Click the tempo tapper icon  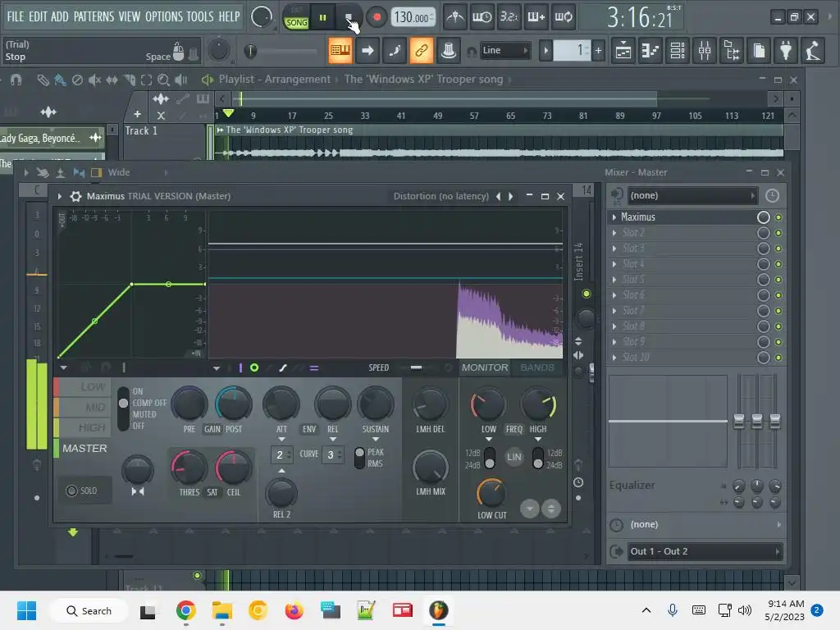point(813,51)
